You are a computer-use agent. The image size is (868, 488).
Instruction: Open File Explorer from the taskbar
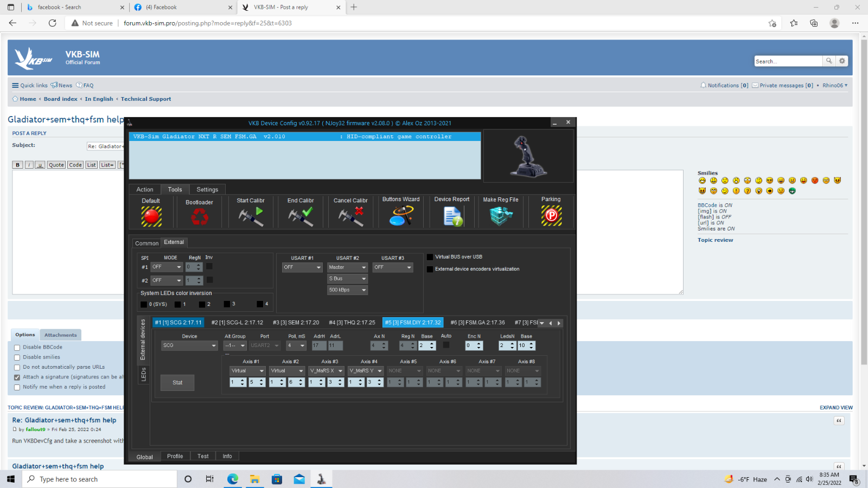254,479
